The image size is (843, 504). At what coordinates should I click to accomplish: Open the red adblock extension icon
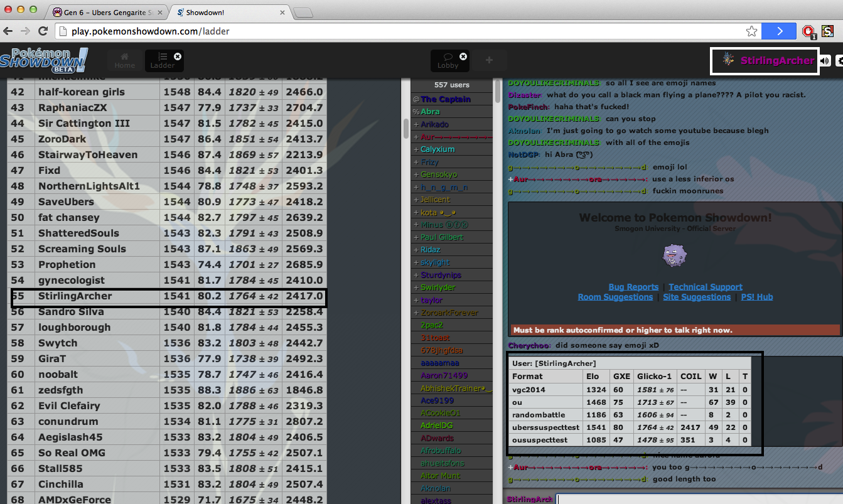tap(808, 31)
